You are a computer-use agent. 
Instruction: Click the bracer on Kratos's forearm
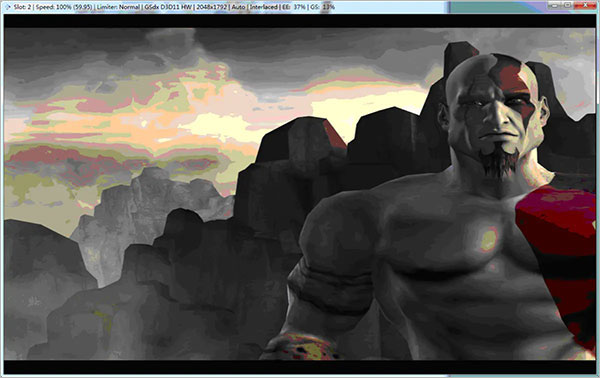tap(302, 346)
